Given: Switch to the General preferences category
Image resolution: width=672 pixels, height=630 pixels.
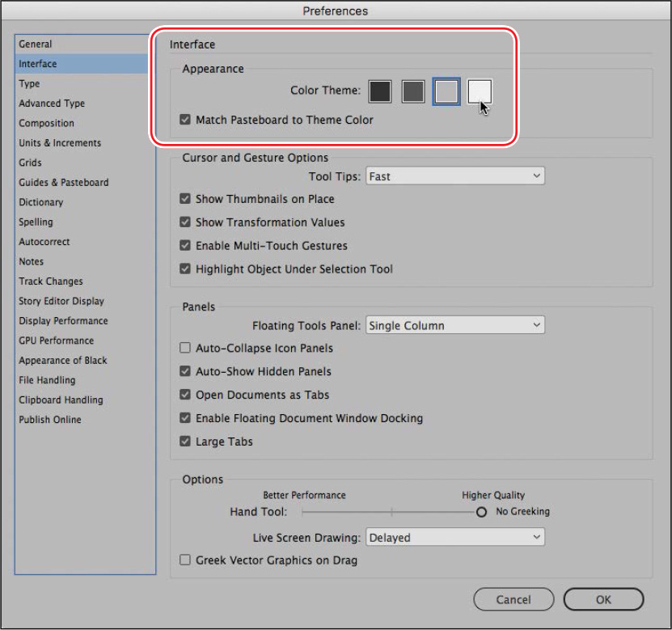Looking at the screenshot, I should pos(36,44).
